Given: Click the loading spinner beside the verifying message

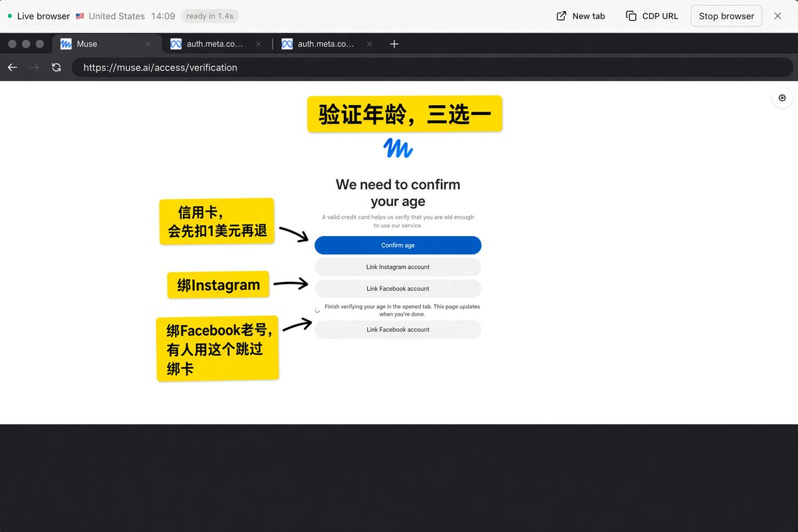Looking at the screenshot, I should pyautogui.click(x=317, y=311).
